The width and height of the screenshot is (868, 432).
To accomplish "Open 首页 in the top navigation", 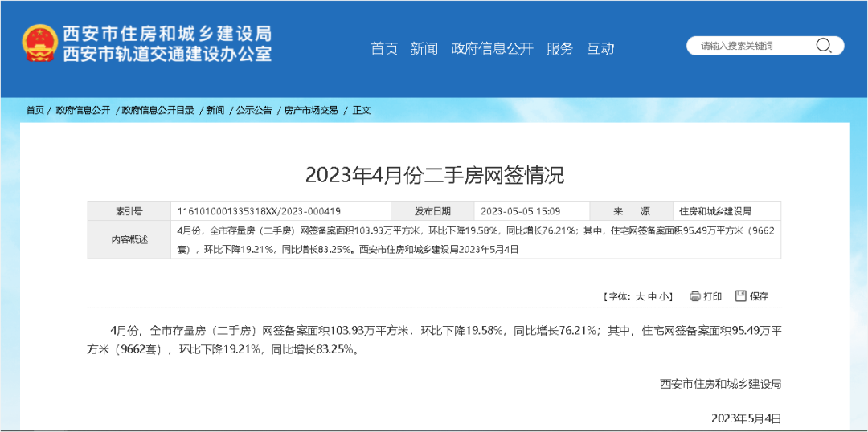I will [x=385, y=49].
